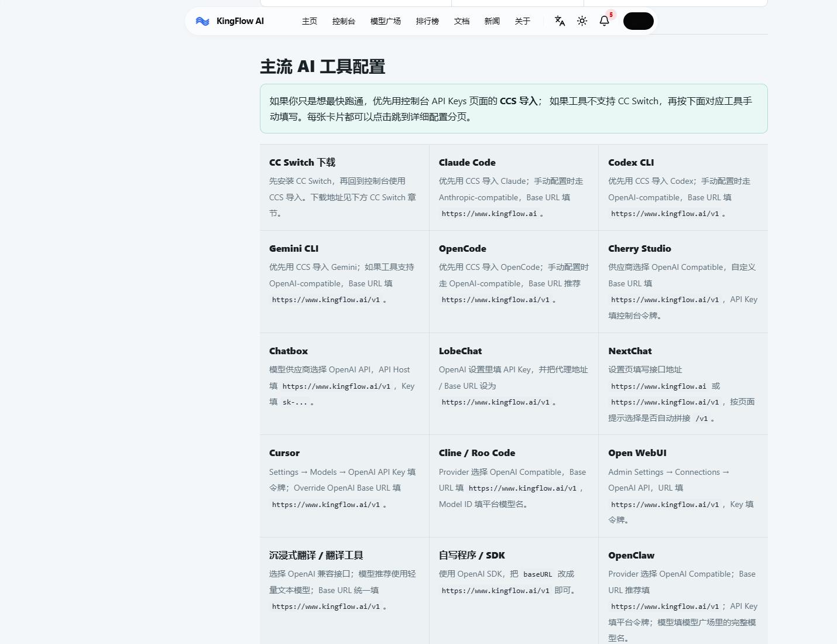Click the sk-... code snippet in Chatbox
The height and width of the screenshot is (644, 837).
pos(295,402)
